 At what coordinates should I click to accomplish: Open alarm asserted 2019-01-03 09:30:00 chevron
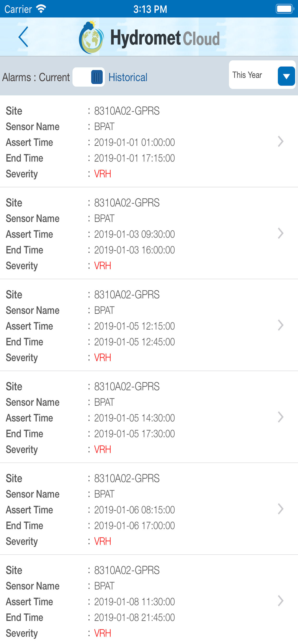280,234
